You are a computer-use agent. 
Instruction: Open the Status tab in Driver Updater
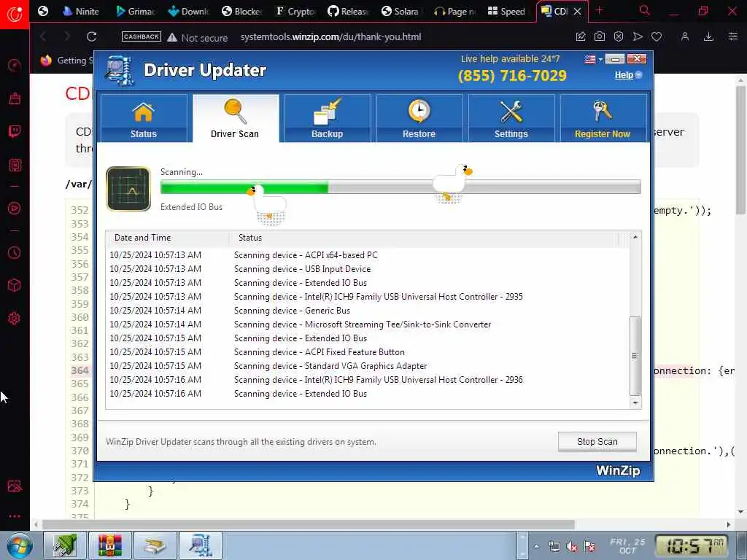tap(144, 118)
